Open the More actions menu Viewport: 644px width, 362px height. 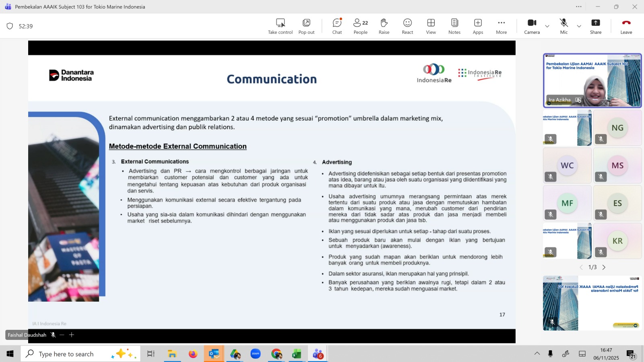501,26
